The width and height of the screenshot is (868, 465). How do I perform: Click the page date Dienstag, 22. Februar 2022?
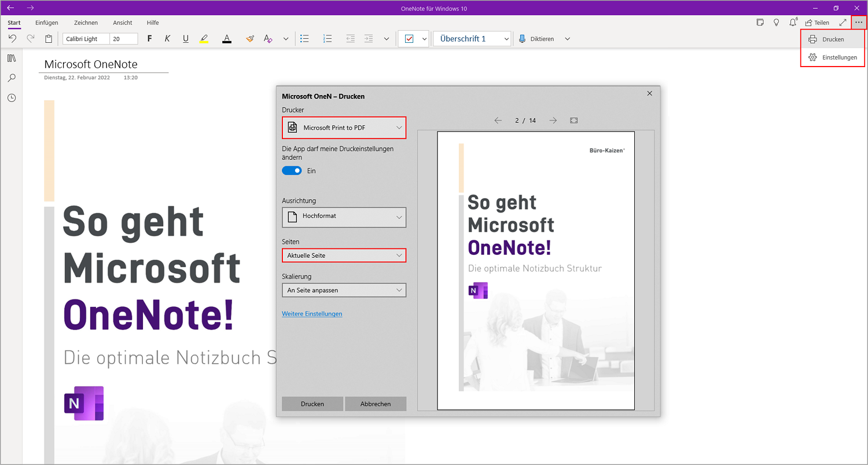pyautogui.click(x=76, y=77)
